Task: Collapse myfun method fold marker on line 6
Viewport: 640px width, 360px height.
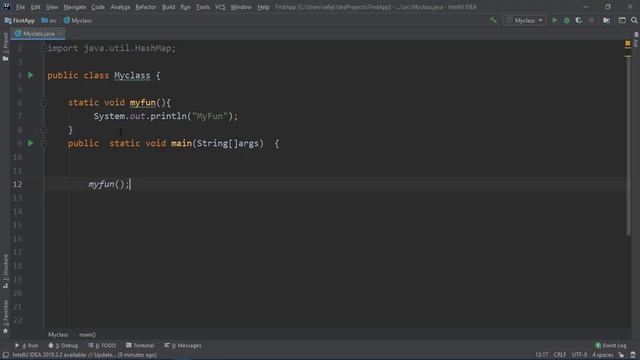Action: [x=43, y=102]
